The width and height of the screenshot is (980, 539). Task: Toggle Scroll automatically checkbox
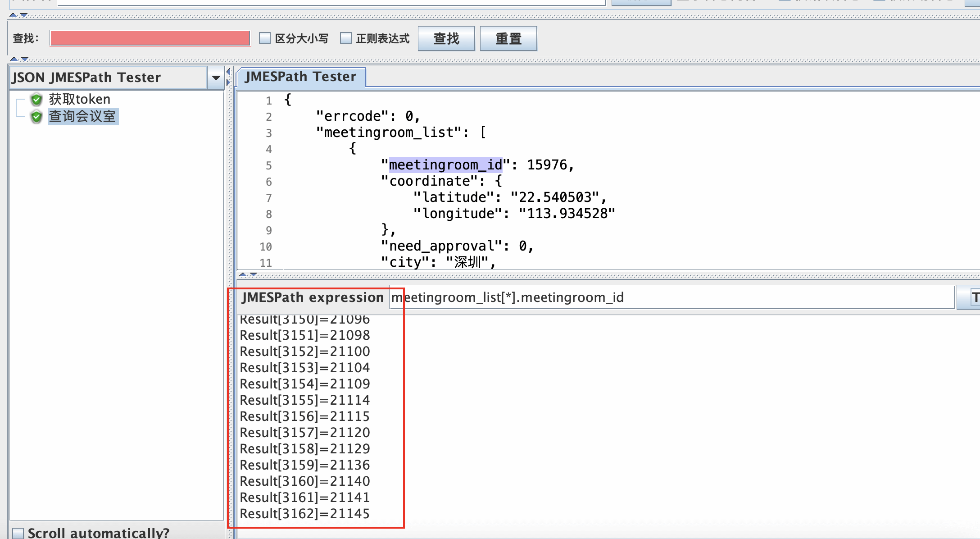tap(18, 533)
